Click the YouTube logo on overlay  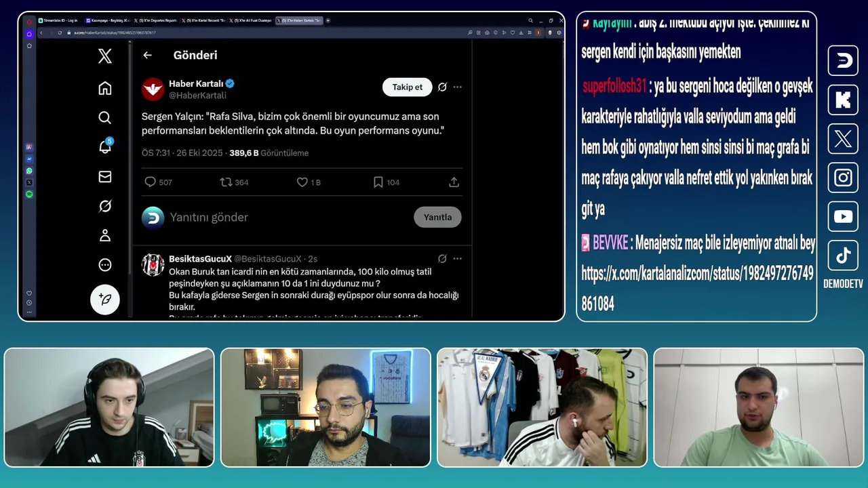point(843,217)
